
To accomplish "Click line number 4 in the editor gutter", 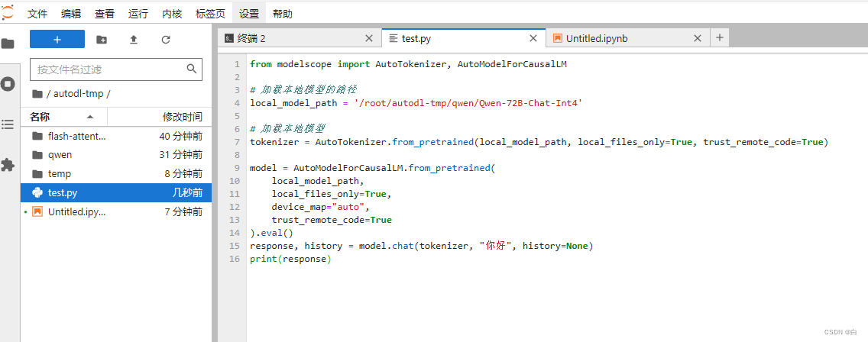I will (237, 103).
